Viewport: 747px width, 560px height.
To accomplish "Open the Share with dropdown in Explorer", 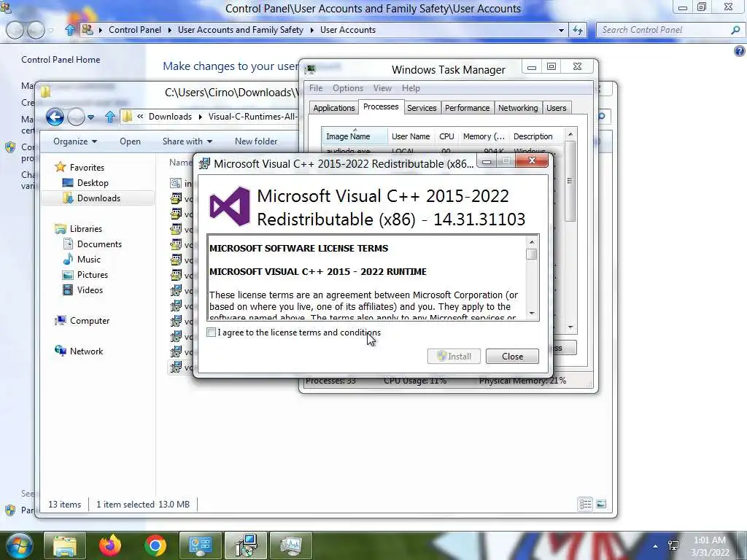I will [x=187, y=141].
